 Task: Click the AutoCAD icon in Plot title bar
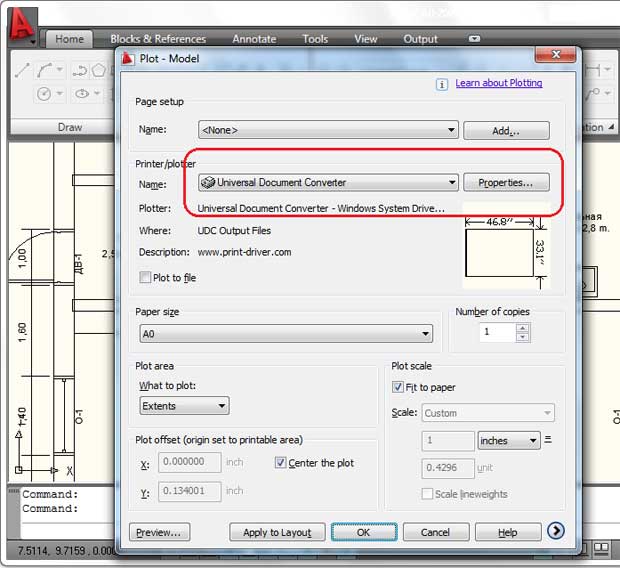tap(128, 59)
